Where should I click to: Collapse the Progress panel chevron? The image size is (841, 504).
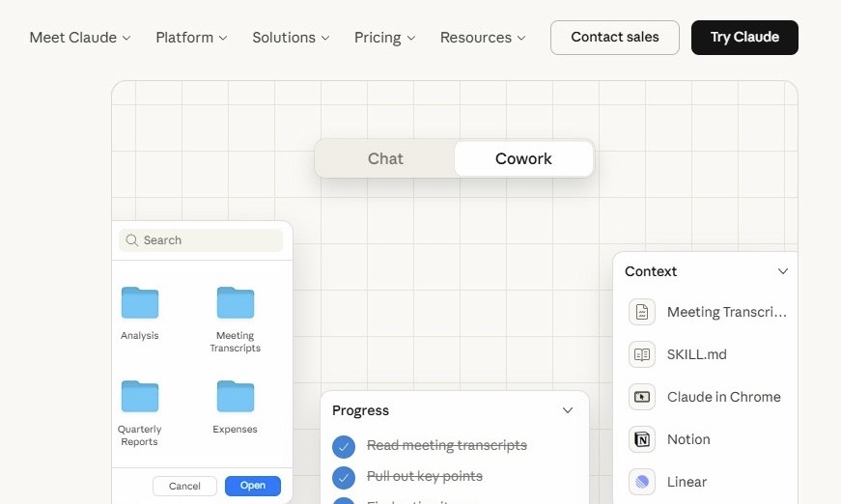pos(568,410)
